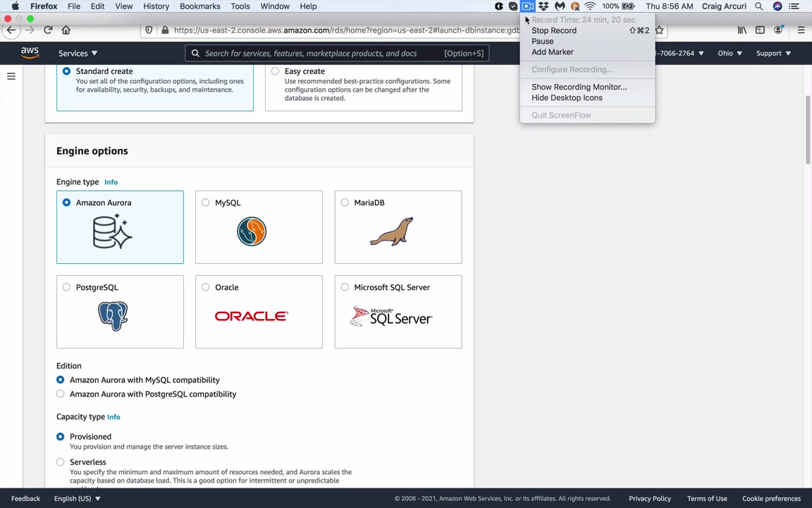Open tracking protection shield icon

point(149,30)
